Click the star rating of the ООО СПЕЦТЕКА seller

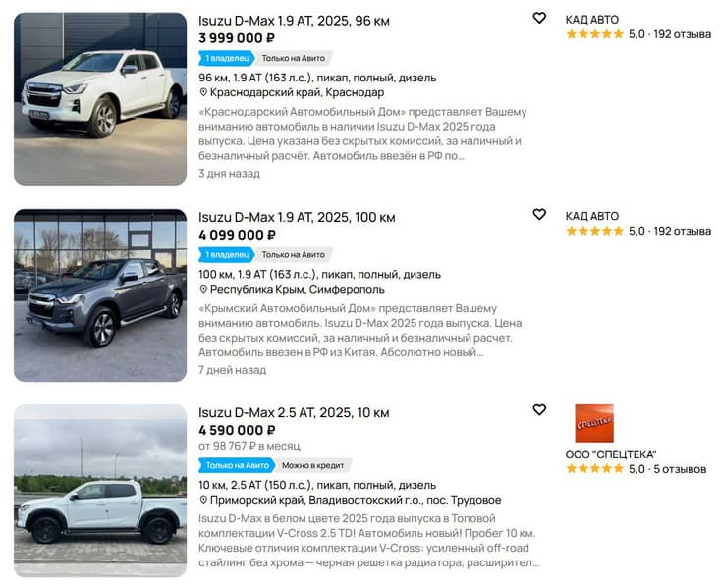[x=594, y=469]
